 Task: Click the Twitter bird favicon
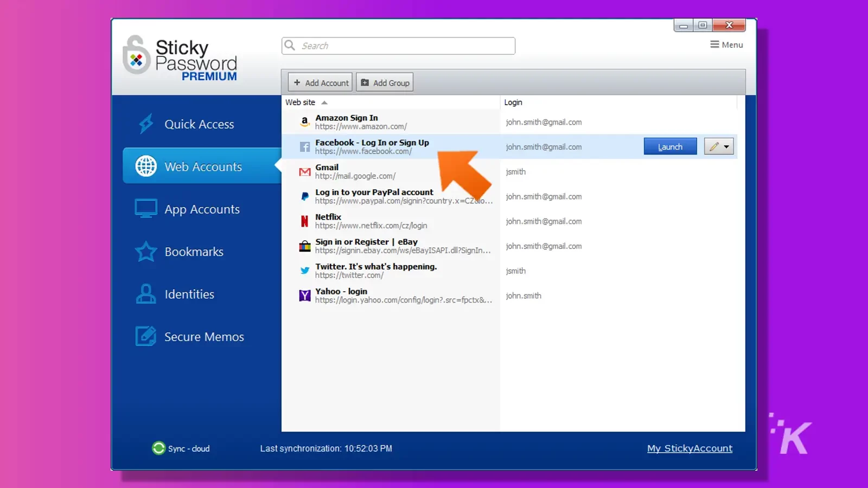click(x=305, y=271)
